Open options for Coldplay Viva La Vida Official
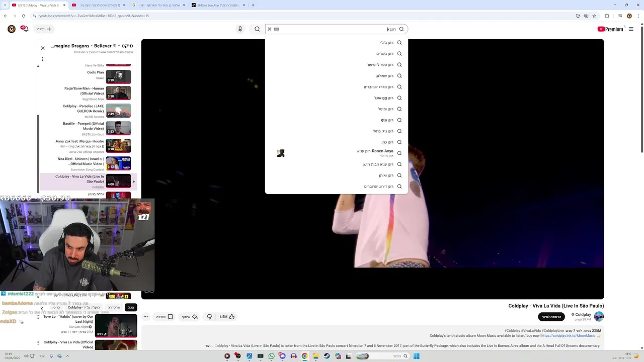 tap(38, 343)
